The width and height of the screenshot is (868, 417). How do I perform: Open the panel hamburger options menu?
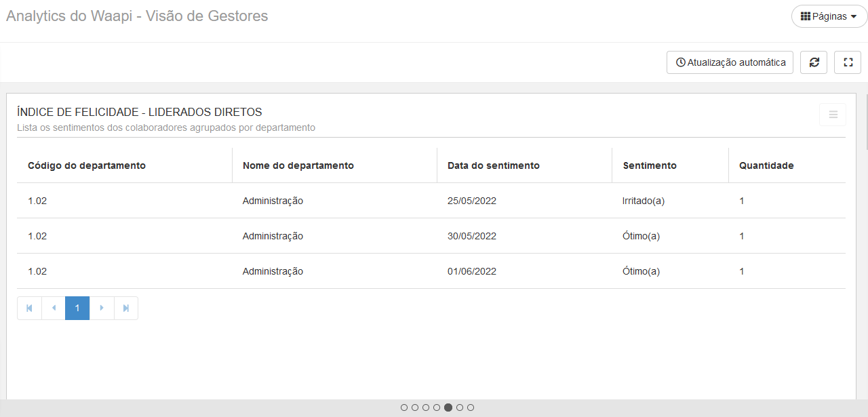[x=833, y=115]
